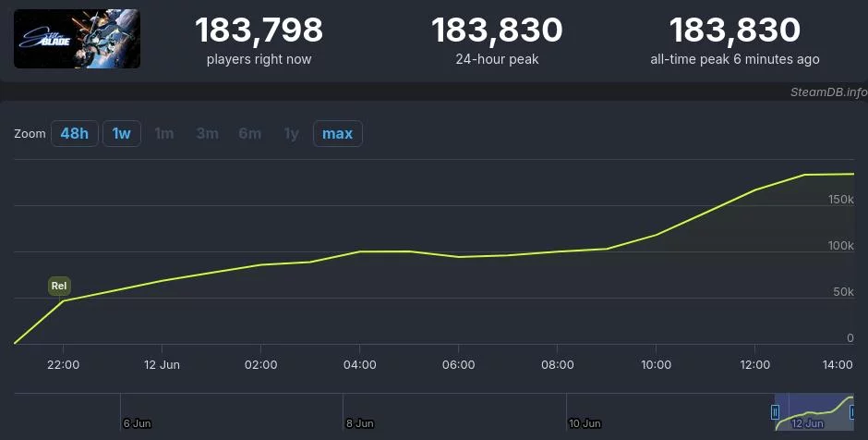This screenshot has width=868, height=440.
Task: Click the Zoom label
Action: pos(30,133)
